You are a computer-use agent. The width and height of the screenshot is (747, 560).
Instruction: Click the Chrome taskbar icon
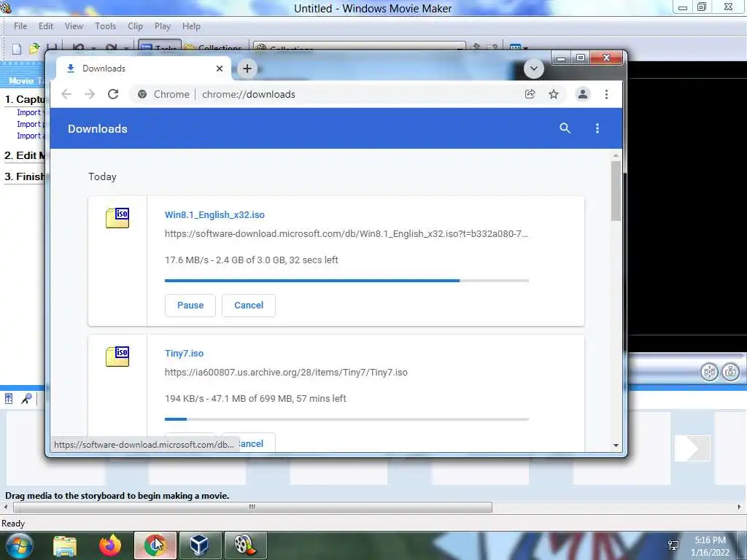tap(155, 545)
